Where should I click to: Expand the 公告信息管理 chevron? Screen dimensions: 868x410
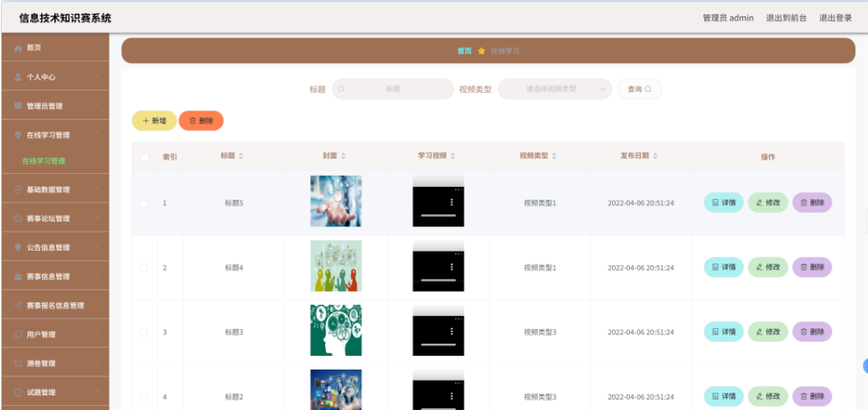pos(97,246)
